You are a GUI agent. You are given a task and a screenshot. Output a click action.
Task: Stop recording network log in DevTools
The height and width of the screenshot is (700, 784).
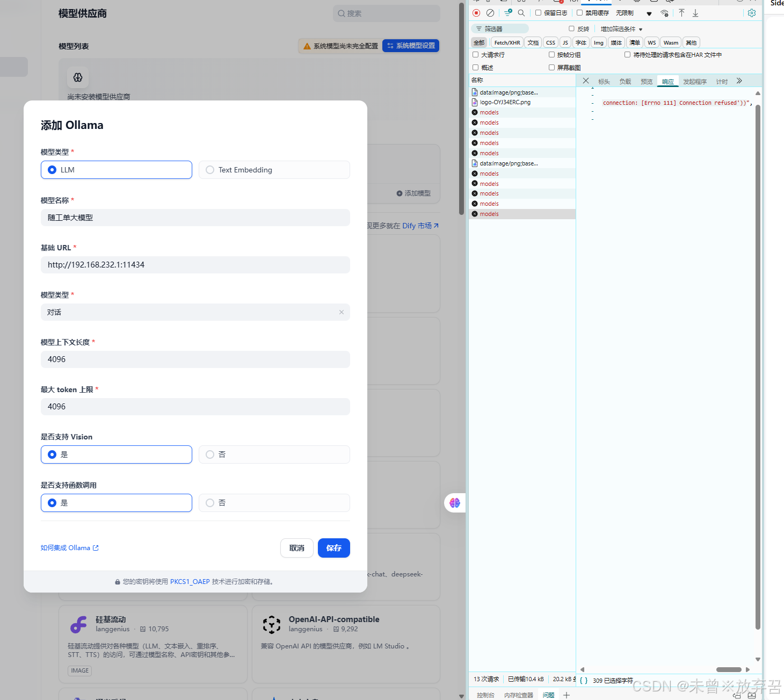click(x=476, y=13)
